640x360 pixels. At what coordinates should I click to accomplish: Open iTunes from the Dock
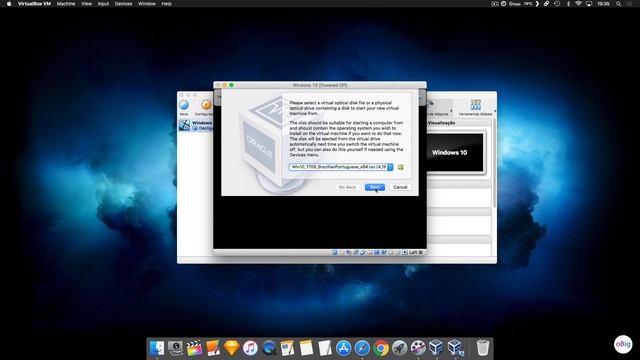coord(250,348)
